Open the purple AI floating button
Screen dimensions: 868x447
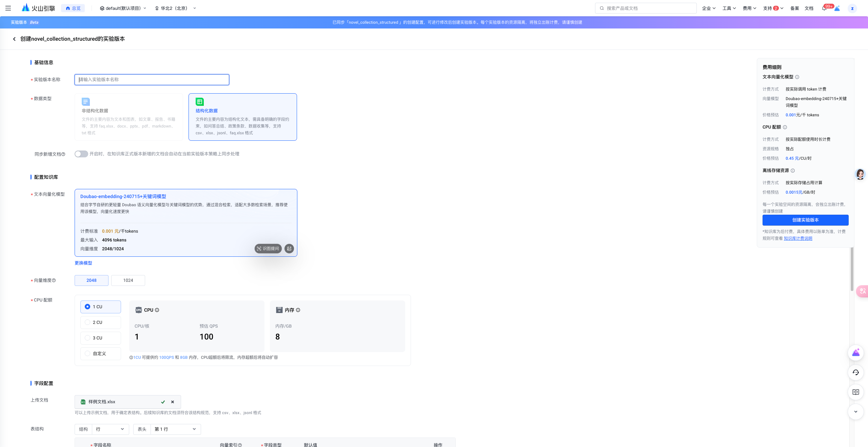(856, 353)
